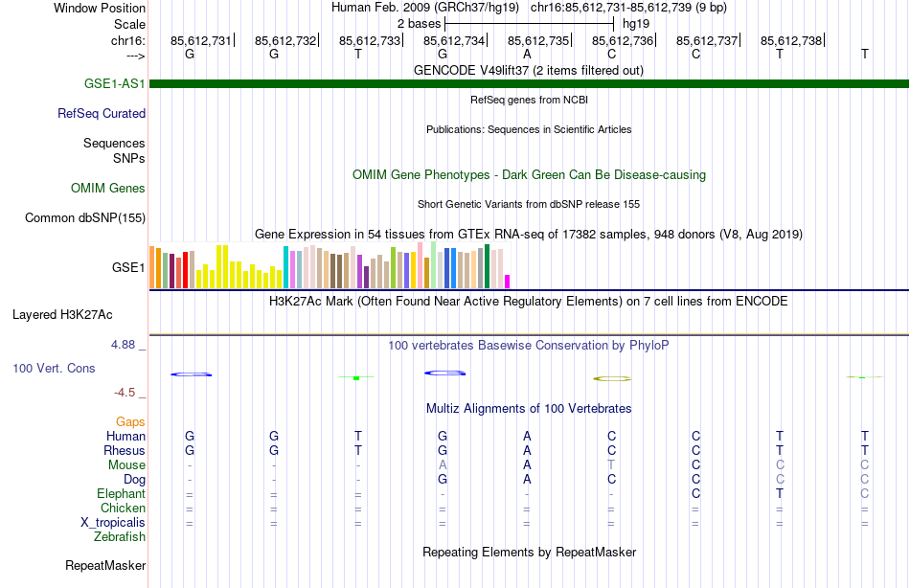Click Repeating Elements by RepeatMasker title

pyautogui.click(x=529, y=552)
